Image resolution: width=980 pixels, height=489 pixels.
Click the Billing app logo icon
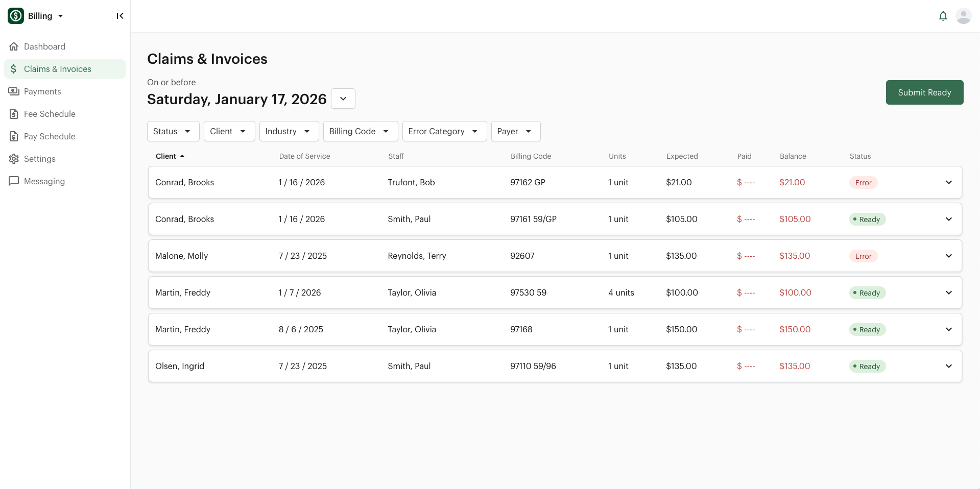coord(16,16)
